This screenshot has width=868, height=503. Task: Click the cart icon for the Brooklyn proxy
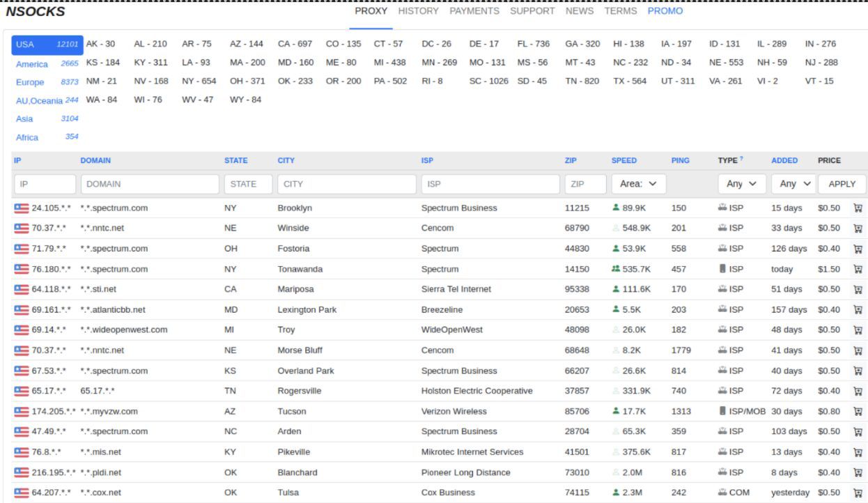tap(857, 208)
